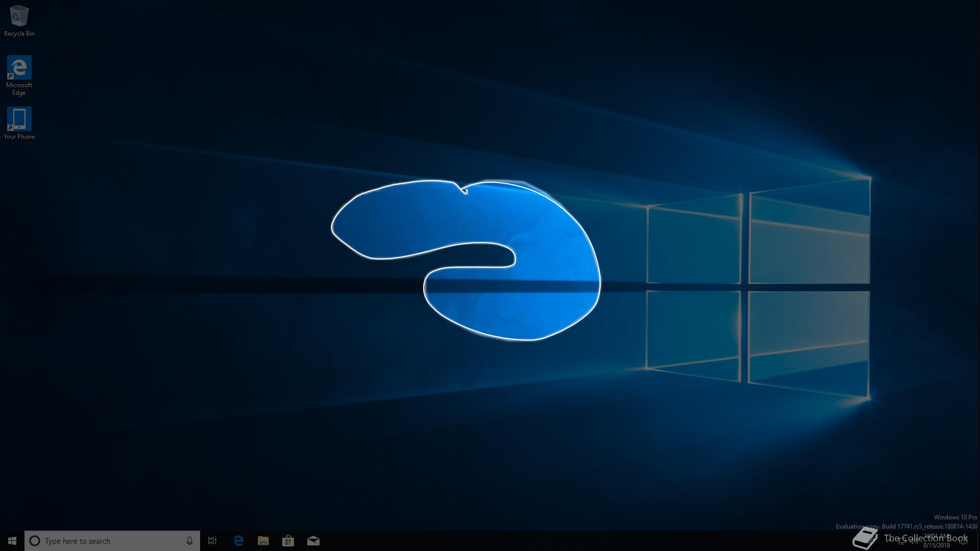Launch Edge from the taskbar

click(238, 541)
